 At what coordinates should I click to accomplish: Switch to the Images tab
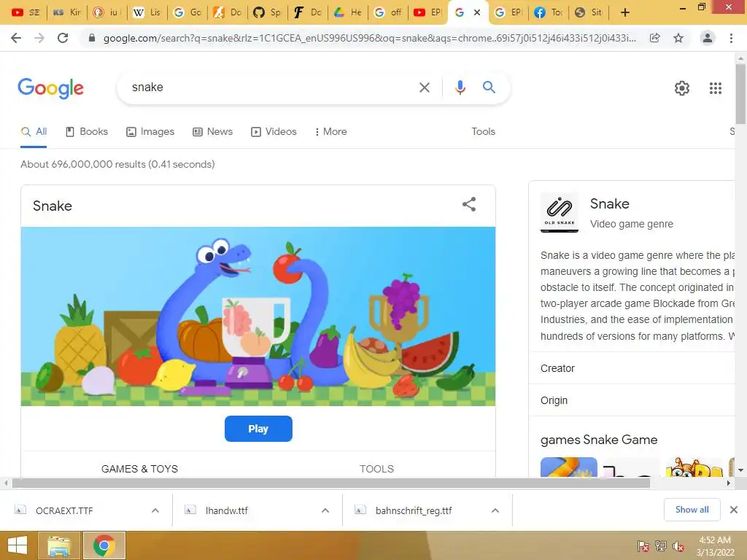tap(150, 132)
